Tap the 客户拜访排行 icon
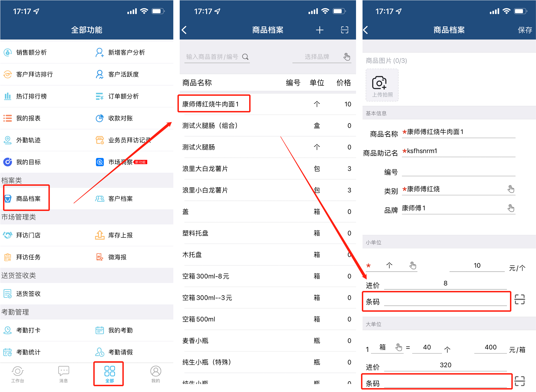 (7, 74)
